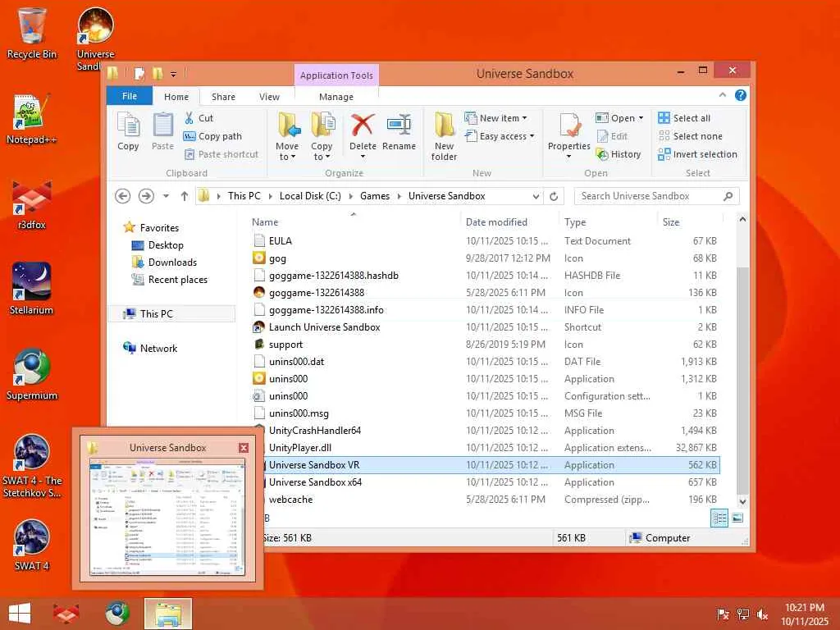Open the Supermium desktop shortcut

pyautogui.click(x=31, y=374)
